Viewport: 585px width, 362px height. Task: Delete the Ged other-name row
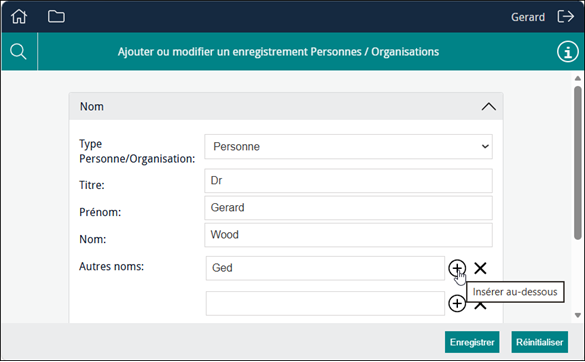click(480, 268)
